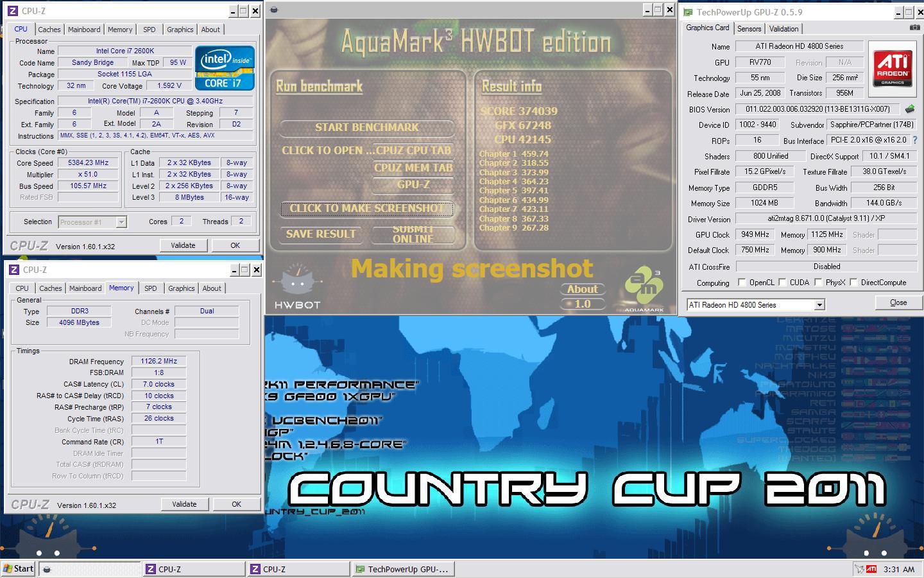Select Memory tab in top CPU-Z window
Screen dimensions: 924x578
pyautogui.click(x=120, y=30)
